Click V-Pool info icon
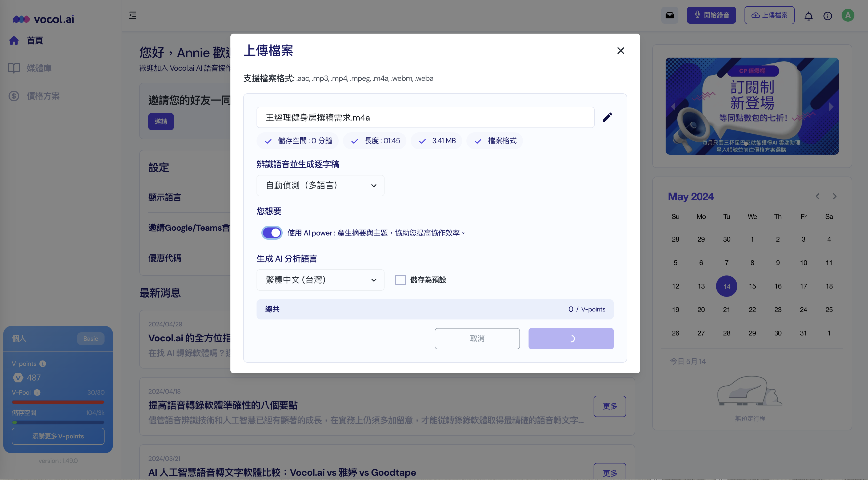This screenshot has height=480, width=868. (x=37, y=393)
